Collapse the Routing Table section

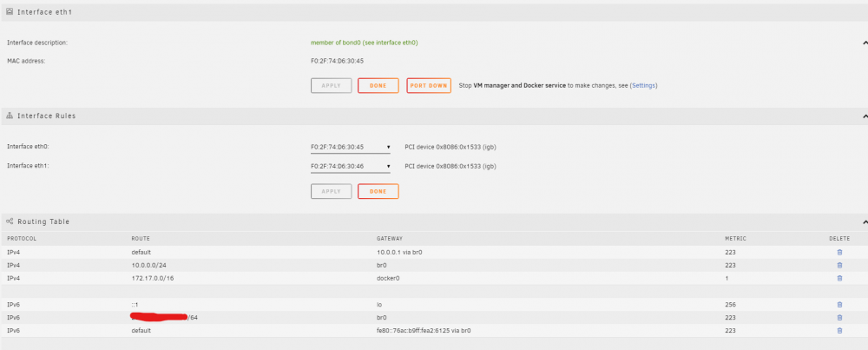pos(865,221)
